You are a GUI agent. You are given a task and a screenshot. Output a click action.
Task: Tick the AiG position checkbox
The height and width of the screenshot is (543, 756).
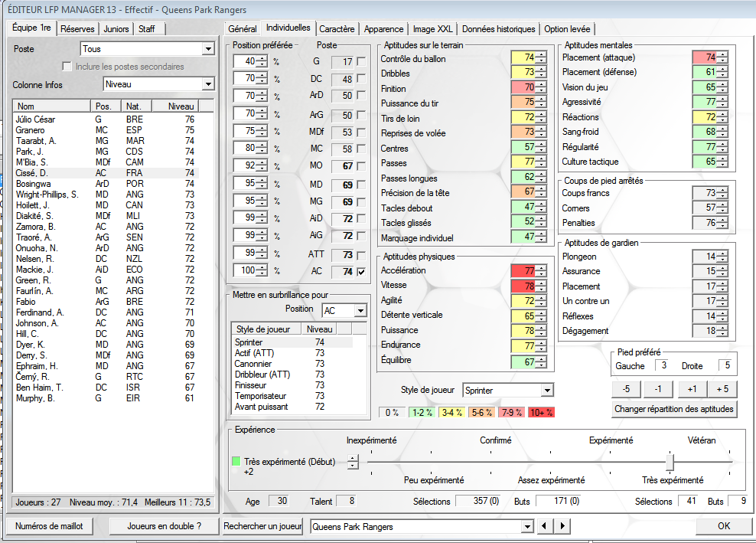[361, 236]
